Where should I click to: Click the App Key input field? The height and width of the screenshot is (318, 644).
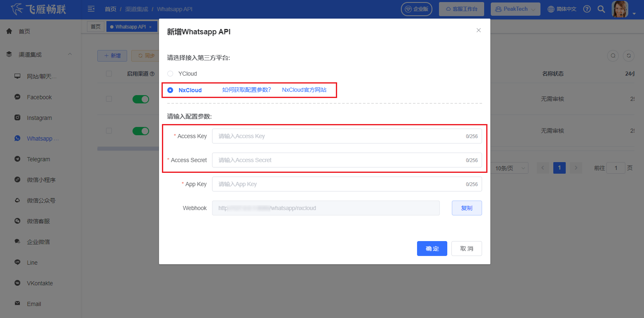pyautogui.click(x=347, y=184)
